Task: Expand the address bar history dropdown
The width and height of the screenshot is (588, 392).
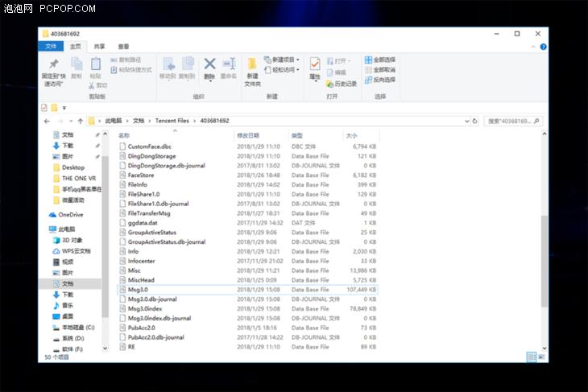Action: tap(466, 121)
